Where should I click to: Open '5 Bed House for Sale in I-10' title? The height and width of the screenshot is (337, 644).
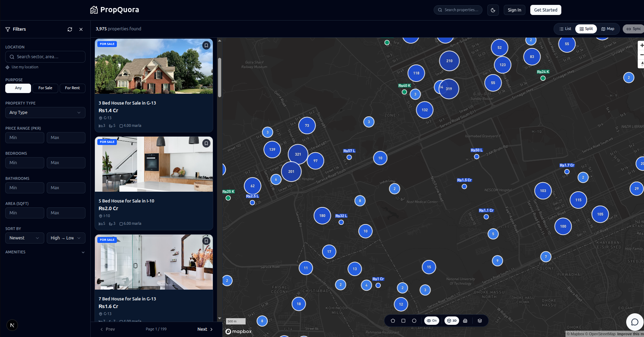126,201
